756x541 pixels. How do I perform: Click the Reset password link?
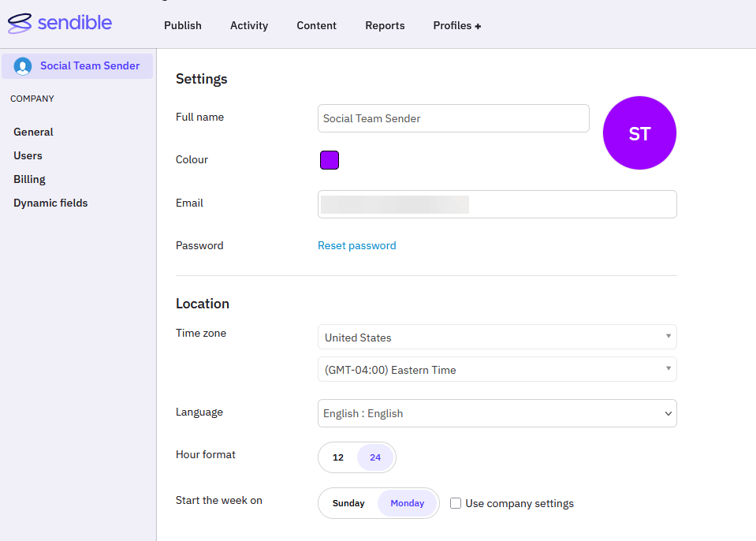coord(357,245)
